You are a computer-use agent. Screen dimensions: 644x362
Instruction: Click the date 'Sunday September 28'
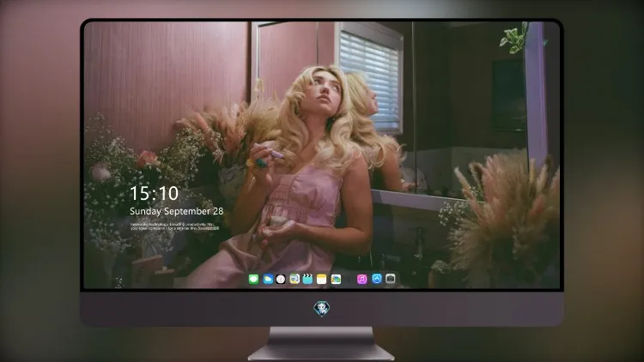pyautogui.click(x=177, y=211)
